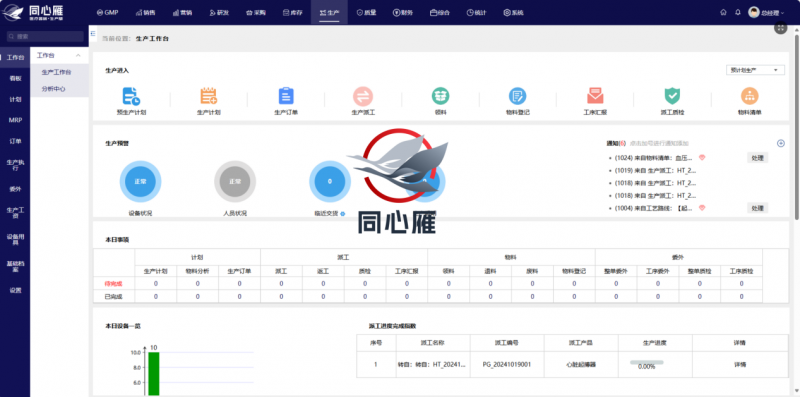800x397 pixels.
Task: Toggle fullscreen with the round expand button
Action: click(781, 28)
